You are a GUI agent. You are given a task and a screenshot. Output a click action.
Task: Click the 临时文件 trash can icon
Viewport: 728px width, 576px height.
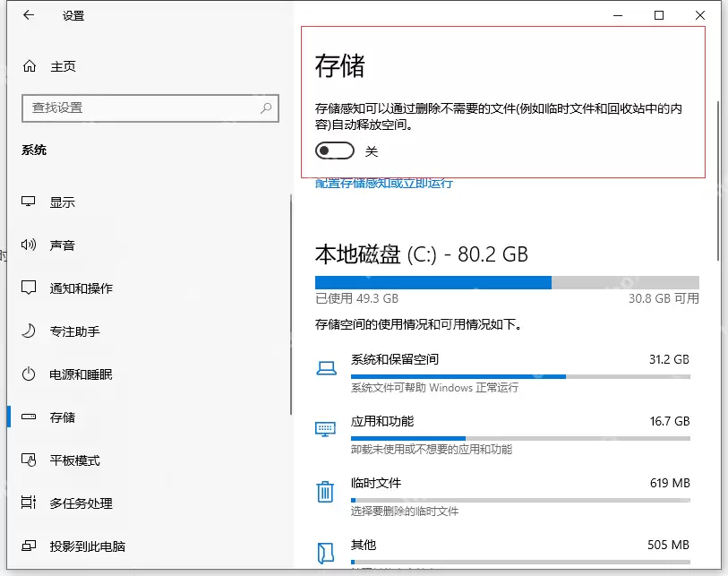(x=326, y=490)
